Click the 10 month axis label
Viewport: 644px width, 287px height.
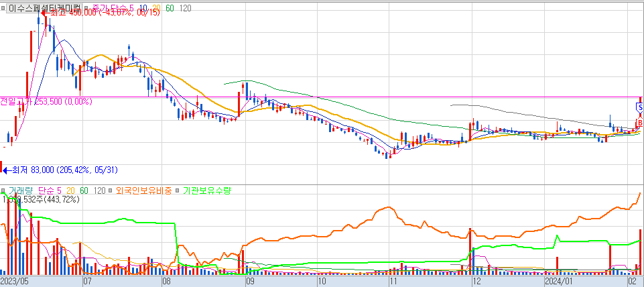tap(322, 282)
